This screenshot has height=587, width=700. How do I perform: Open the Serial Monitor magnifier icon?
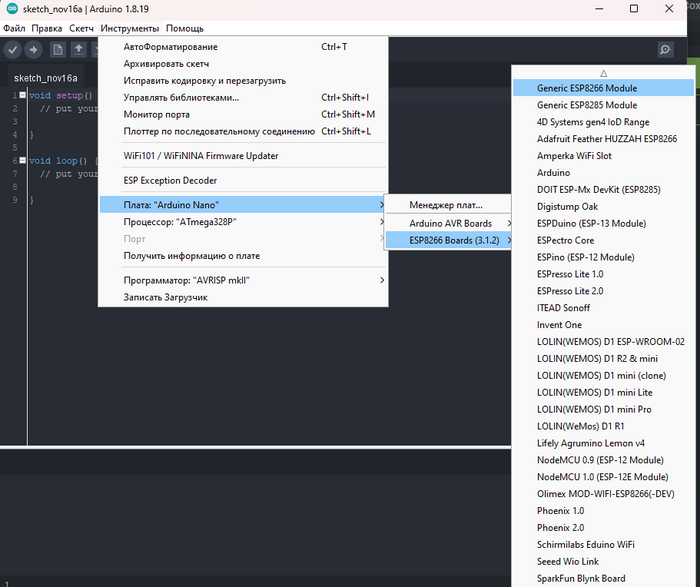665,50
